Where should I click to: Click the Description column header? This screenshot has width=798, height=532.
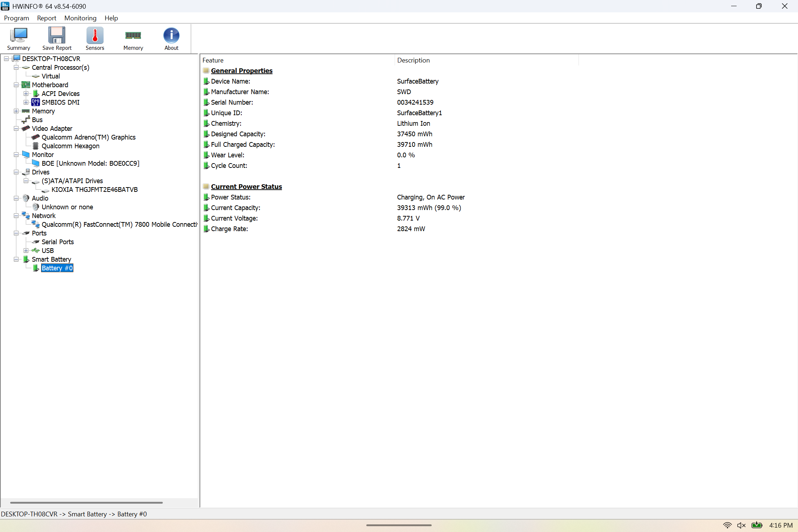click(487, 60)
